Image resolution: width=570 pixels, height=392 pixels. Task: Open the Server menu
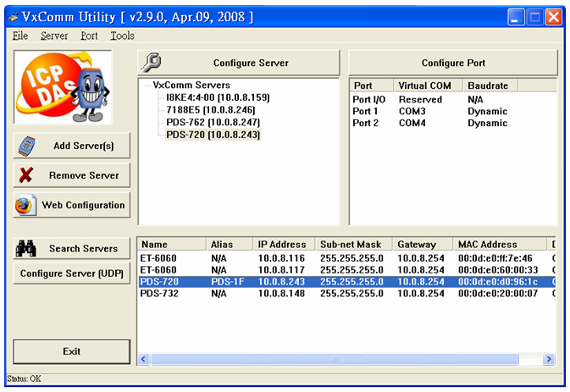tap(54, 36)
